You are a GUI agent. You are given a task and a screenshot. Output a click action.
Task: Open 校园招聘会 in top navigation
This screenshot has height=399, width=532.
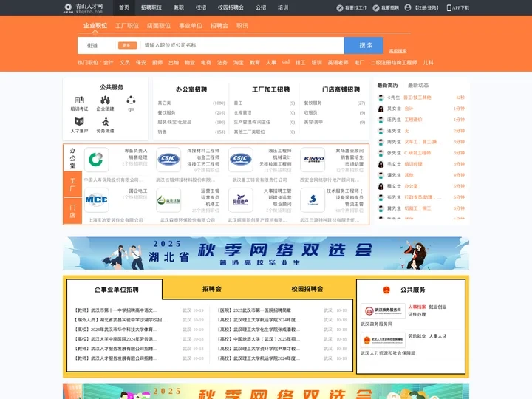[231, 7]
